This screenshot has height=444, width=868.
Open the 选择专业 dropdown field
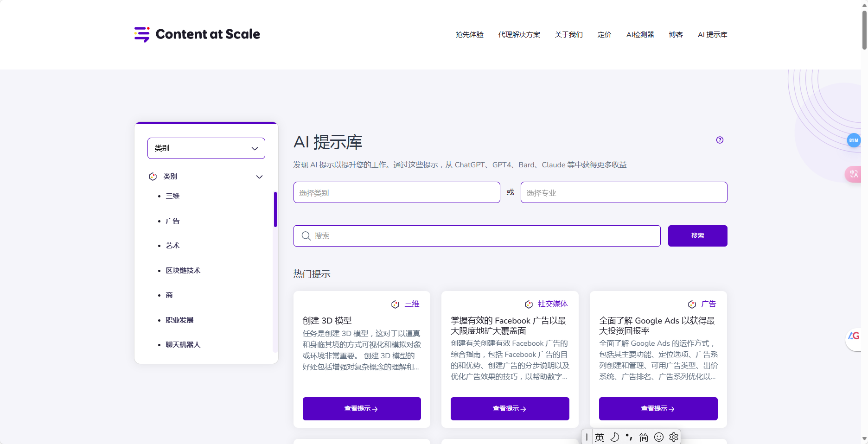point(623,192)
